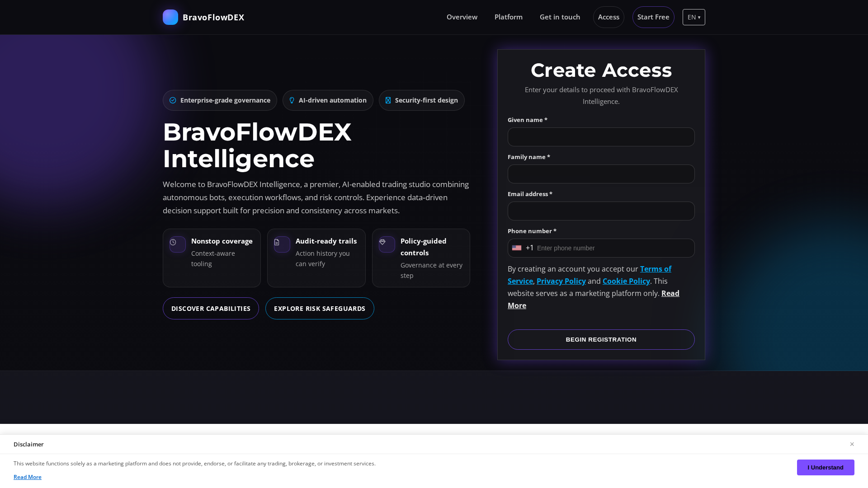The image size is (868, 488).
Task: Focus the Family name field
Action: pyautogui.click(x=601, y=174)
